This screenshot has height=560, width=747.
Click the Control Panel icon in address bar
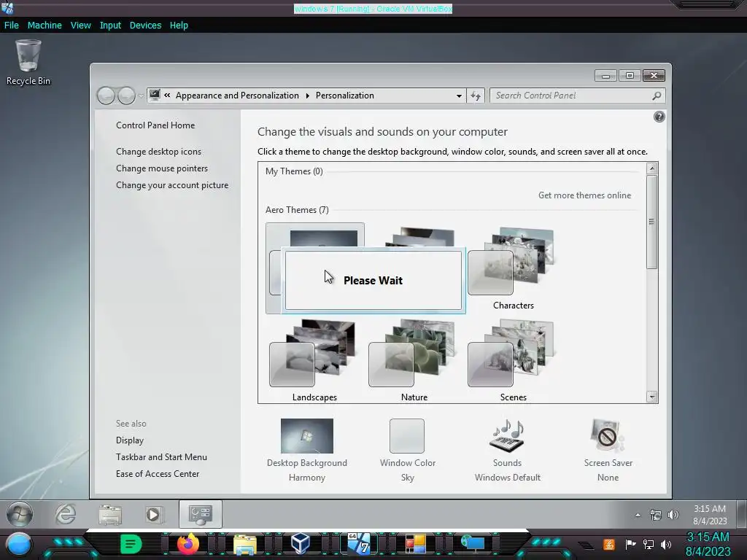coord(155,96)
